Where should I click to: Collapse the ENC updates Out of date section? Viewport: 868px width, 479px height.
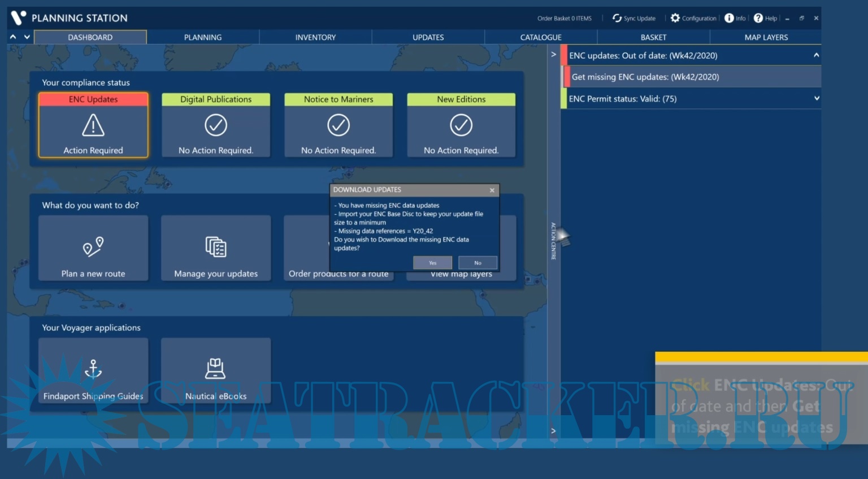pyautogui.click(x=816, y=55)
